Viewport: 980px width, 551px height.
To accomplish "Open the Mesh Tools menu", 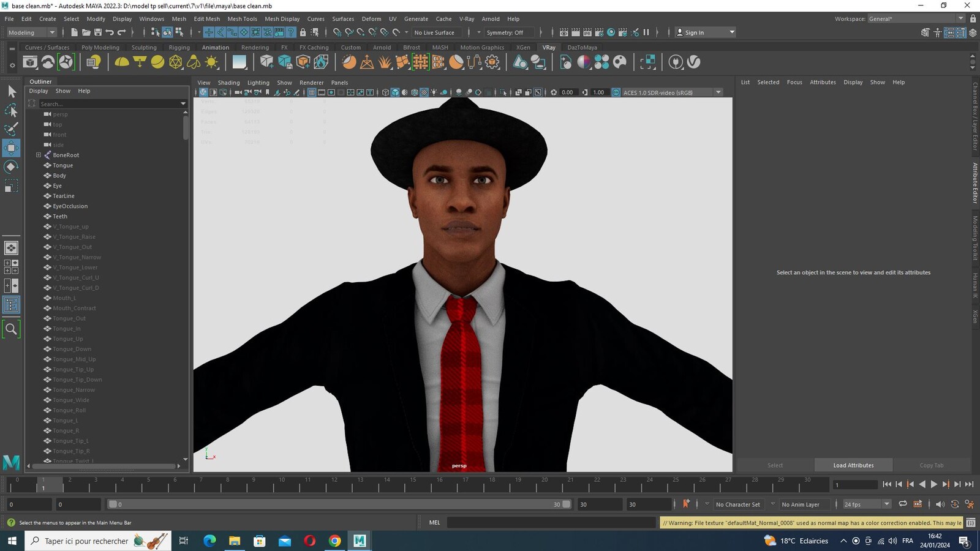I will pos(242,19).
